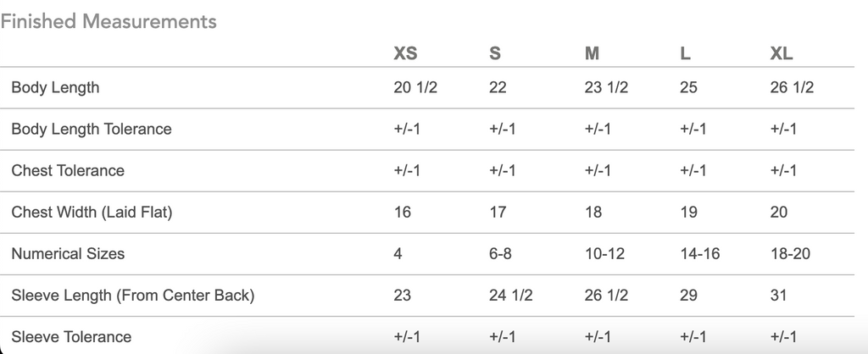Viewport: 868px width, 354px height.
Task: Click the Finished Measurements heading
Action: [108, 21]
